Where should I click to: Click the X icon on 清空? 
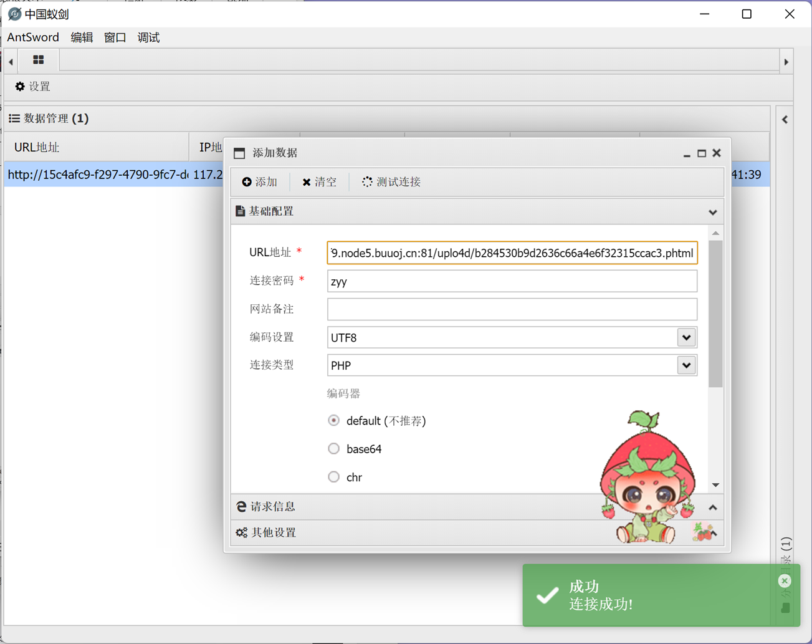pos(306,181)
